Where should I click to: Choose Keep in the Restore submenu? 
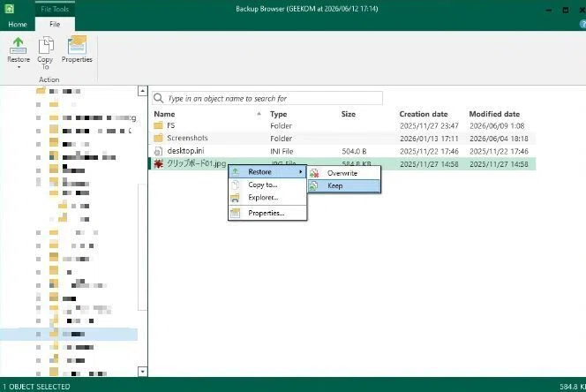pyautogui.click(x=344, y=186)
